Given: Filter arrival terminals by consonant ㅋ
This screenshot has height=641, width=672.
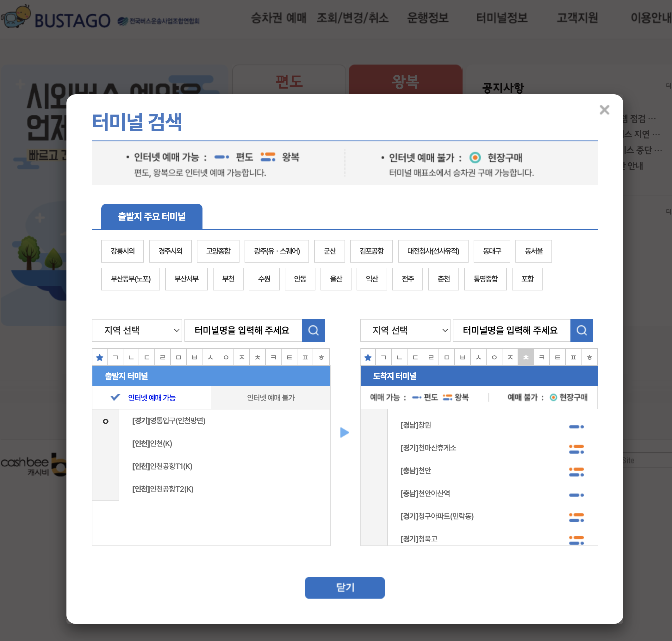Looking at the screenshot, I should [x=542, y=358].
